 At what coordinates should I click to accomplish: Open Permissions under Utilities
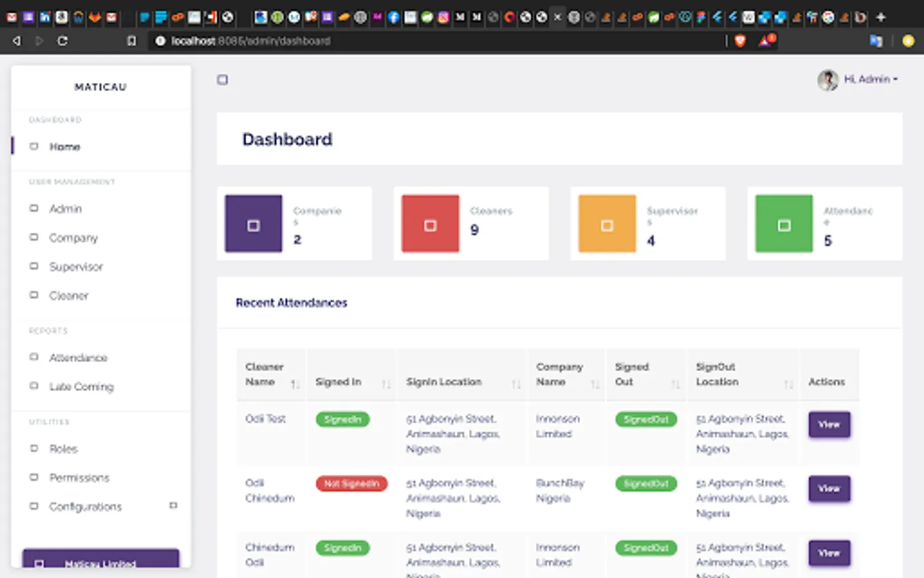80,478
